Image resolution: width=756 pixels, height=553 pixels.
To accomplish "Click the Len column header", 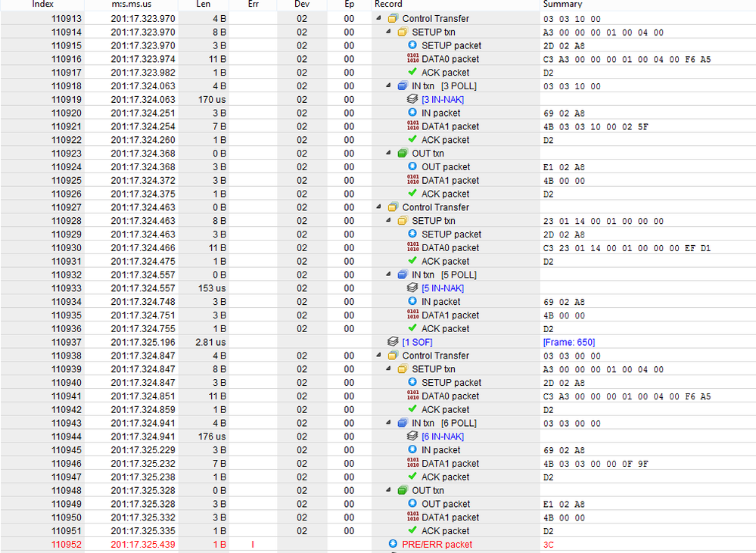I will tap(203, 5).
